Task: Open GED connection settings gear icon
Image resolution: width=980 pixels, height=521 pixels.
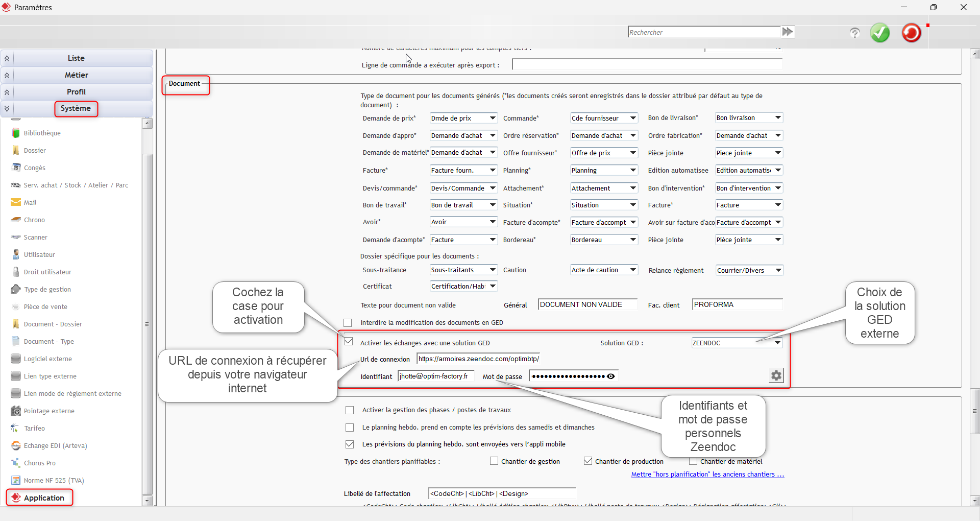Action: tap(776, 376)
